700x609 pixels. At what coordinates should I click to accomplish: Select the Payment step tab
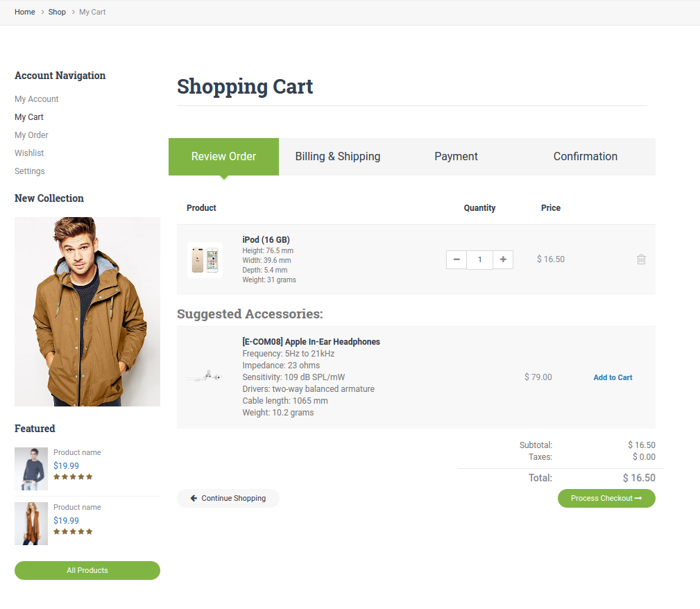tap(456, 157)
